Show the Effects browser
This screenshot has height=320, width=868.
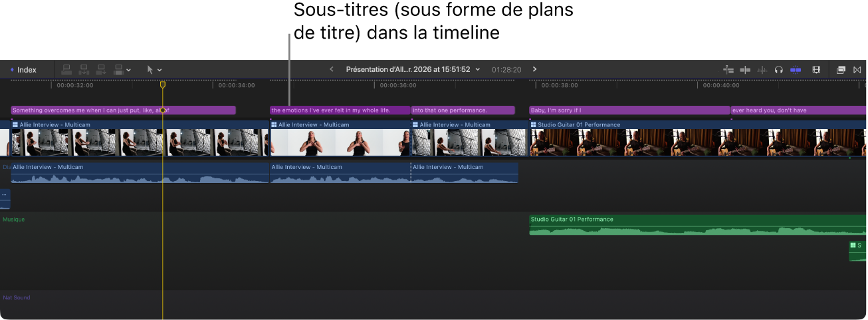tap(841, 69)
